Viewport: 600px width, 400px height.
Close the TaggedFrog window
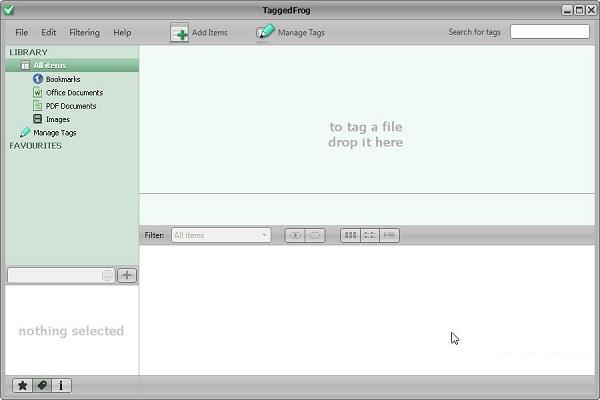(591, 10)
